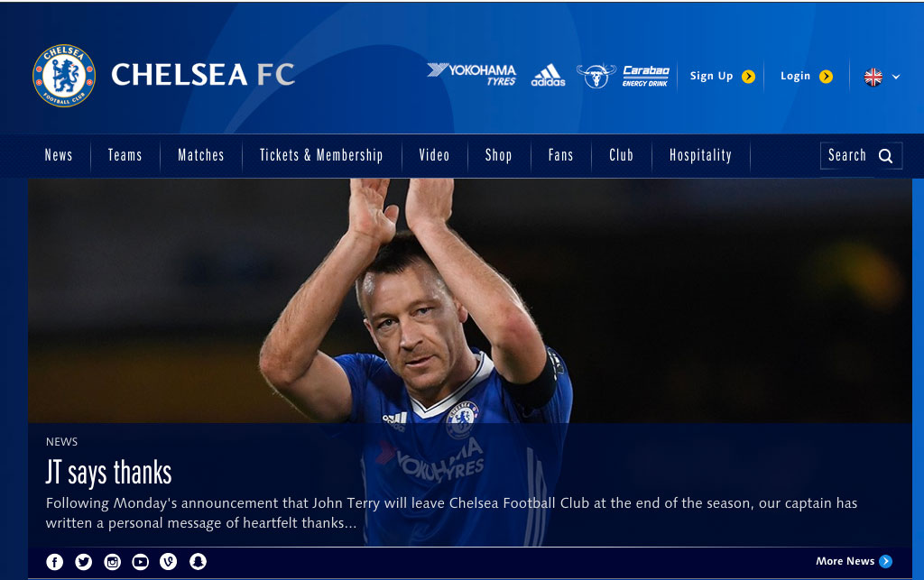Open the Snapchat social icon
This screenshot has width=924, height=580.
198,562
